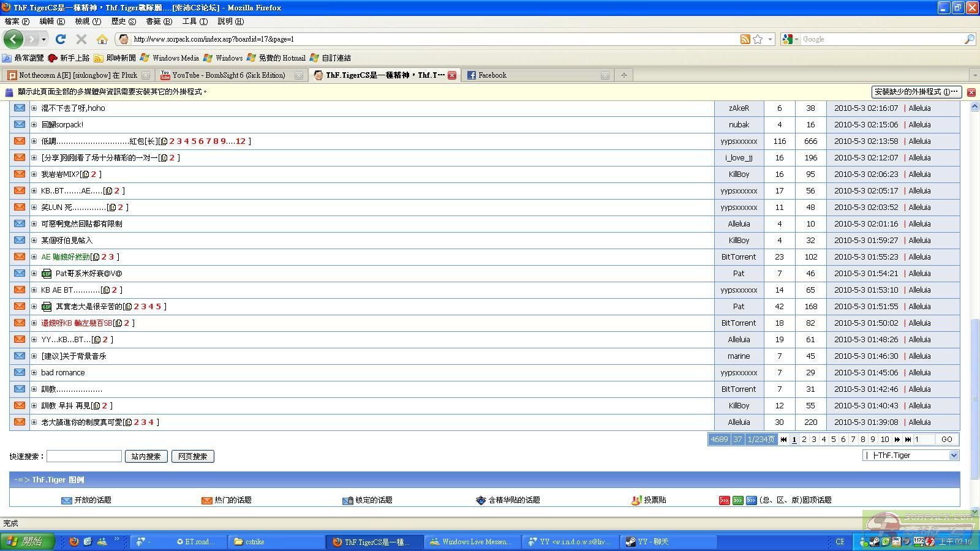The height and width of the screenshot is (551, 980).
Task: Open the search engine selector dropdown
Action: click(x=791, y=39)
